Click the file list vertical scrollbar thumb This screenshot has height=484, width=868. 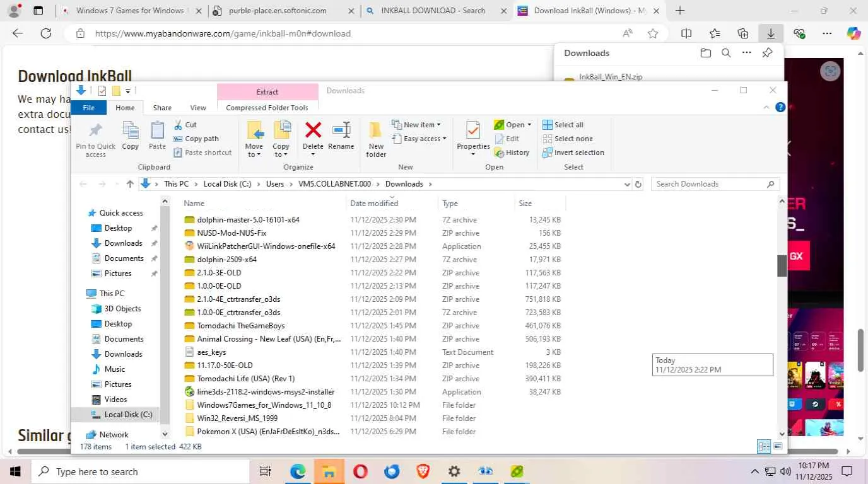tap(782, 265)
